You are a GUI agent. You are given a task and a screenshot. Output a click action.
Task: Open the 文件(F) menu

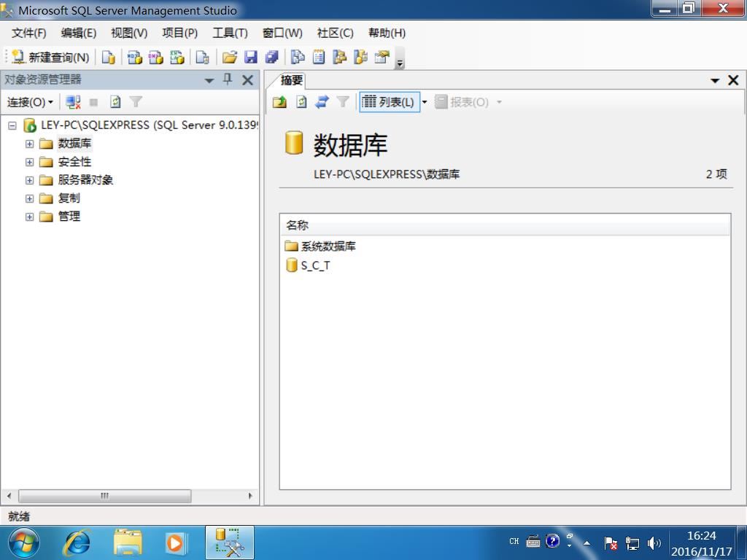(x=29, y=33)
